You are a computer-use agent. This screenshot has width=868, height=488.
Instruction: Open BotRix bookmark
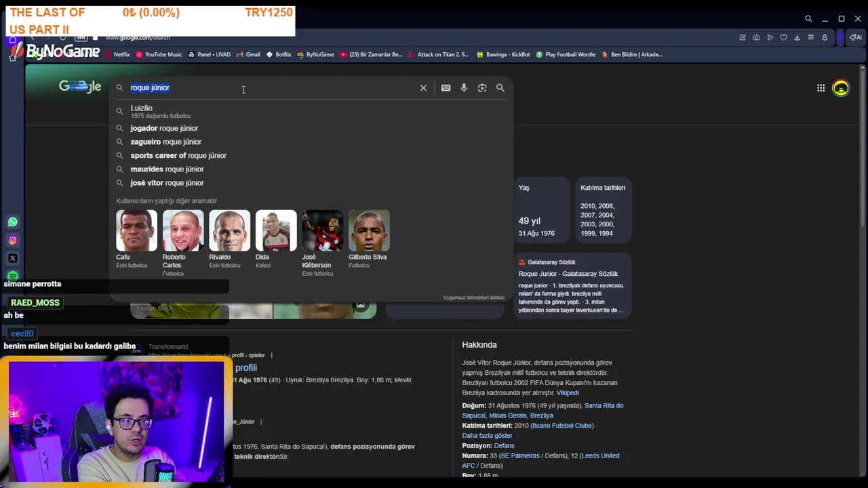pyautogui.click(x=279, y=54)
